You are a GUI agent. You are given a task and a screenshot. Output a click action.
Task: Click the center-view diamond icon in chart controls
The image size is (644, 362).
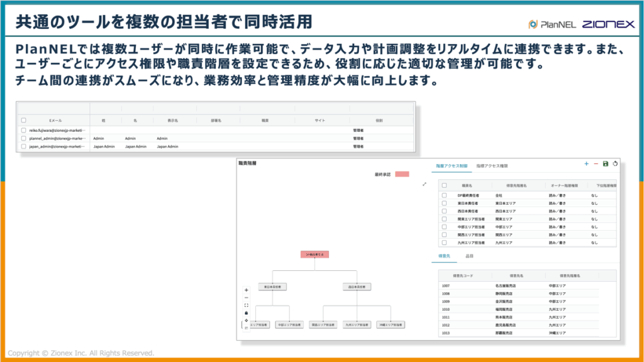(247, 321)
